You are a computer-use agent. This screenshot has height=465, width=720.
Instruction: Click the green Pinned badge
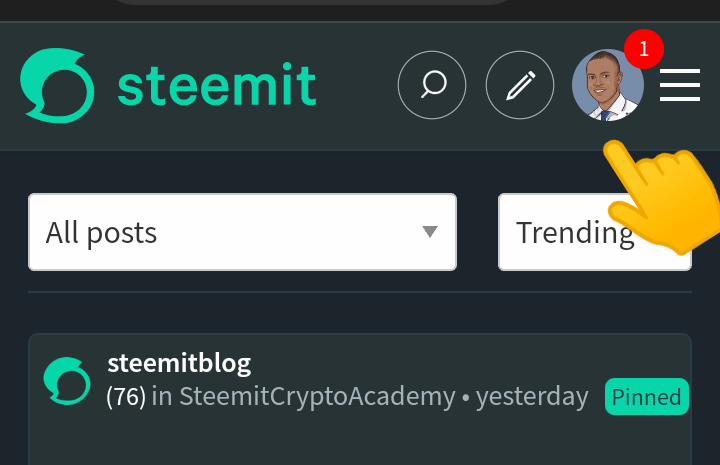click(x=647, y=397)
